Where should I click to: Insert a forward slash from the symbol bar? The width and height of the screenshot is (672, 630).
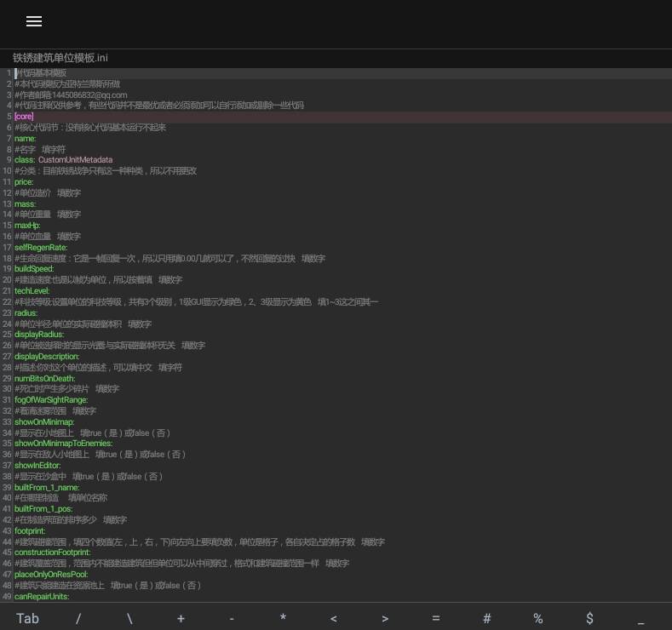point(78,618)
